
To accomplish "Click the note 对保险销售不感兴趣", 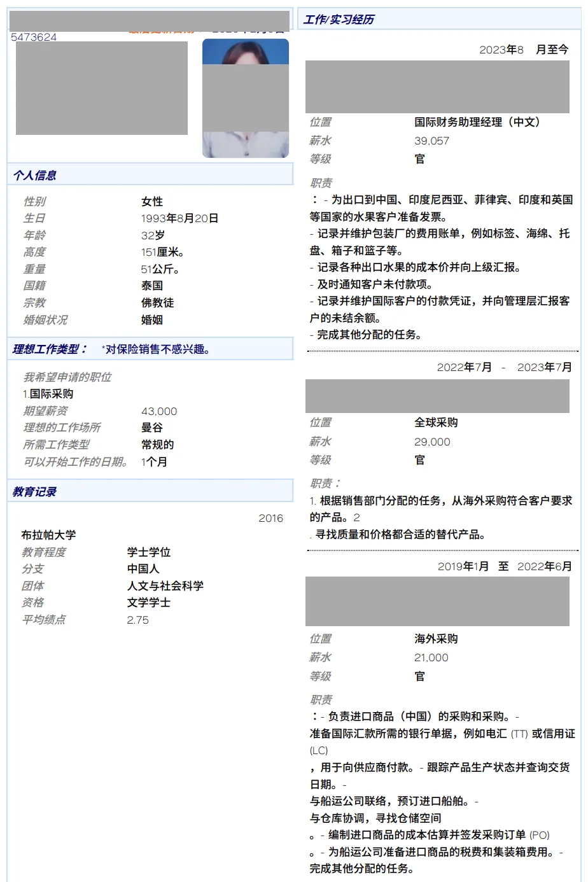I will [156, 349].
